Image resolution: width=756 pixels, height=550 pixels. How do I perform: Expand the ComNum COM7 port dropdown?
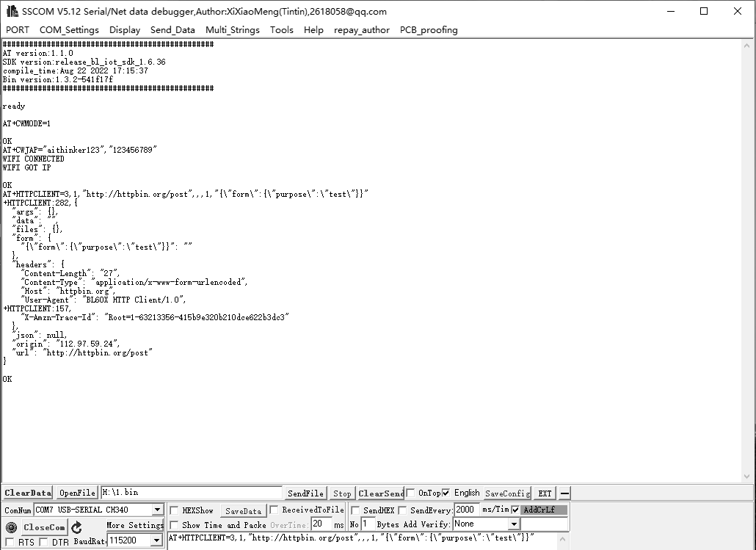(158, 510)
